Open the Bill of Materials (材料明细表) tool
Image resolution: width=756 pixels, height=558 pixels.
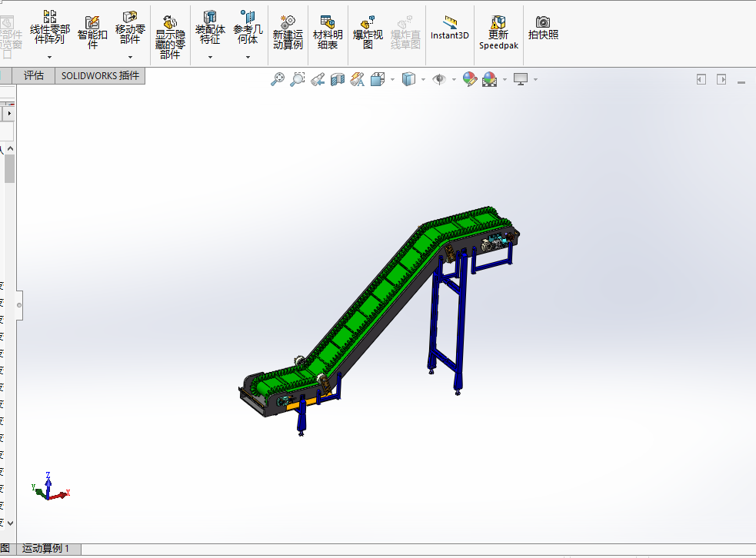(328, 32)
